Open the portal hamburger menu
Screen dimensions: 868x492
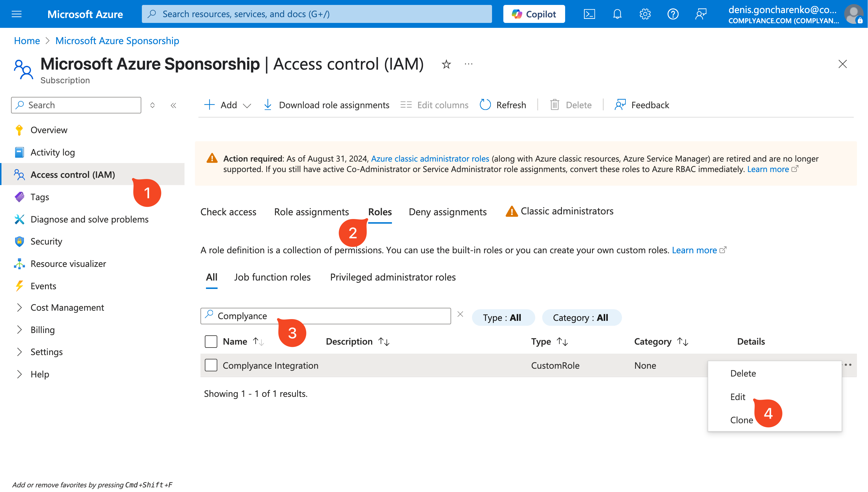[x=17, y=14]
